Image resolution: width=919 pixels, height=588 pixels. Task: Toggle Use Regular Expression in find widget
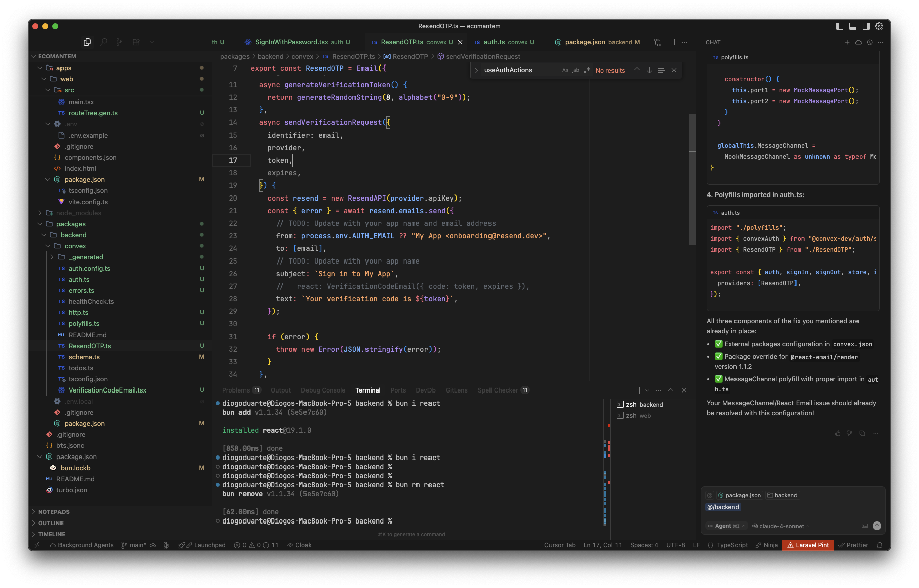[x=587, y=70]
